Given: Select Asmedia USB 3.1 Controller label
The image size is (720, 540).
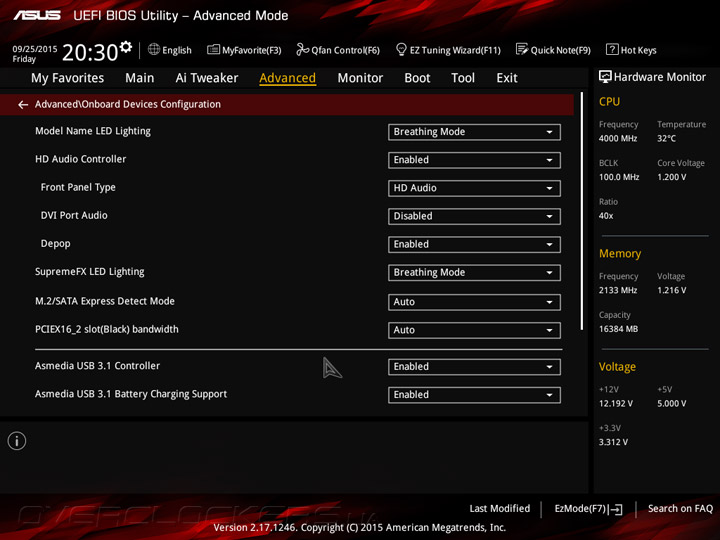Looking at the screenshot, I should 97,366.
